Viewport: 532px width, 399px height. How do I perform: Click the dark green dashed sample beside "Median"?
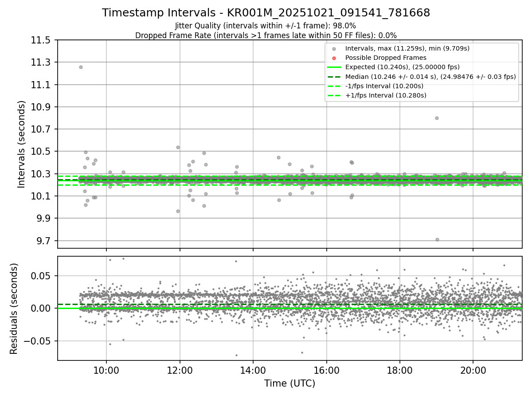tap(333, 76)
